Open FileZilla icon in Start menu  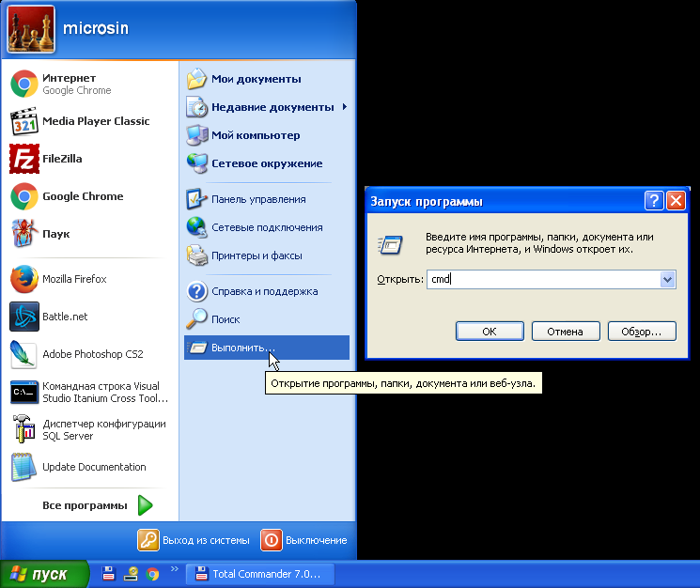(24, 159)
